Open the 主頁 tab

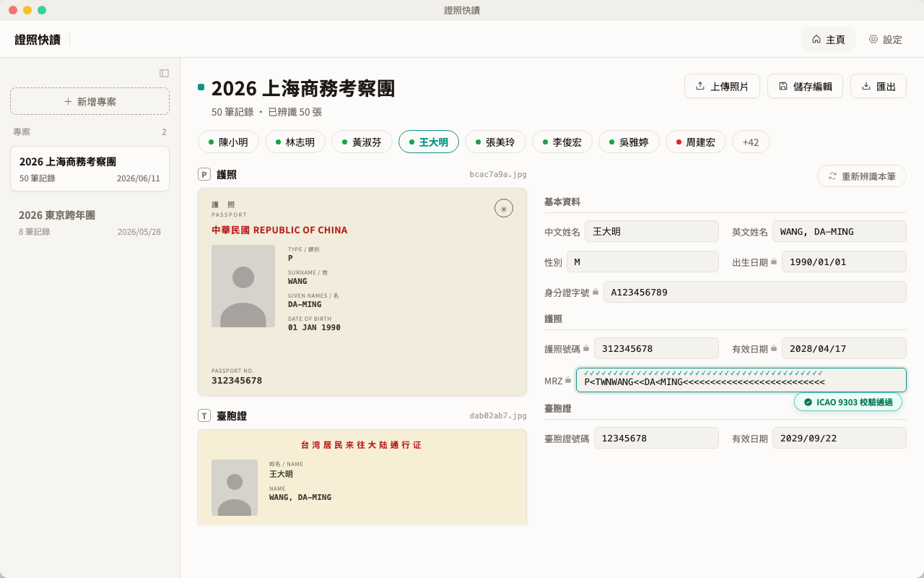tap(828, 39)
